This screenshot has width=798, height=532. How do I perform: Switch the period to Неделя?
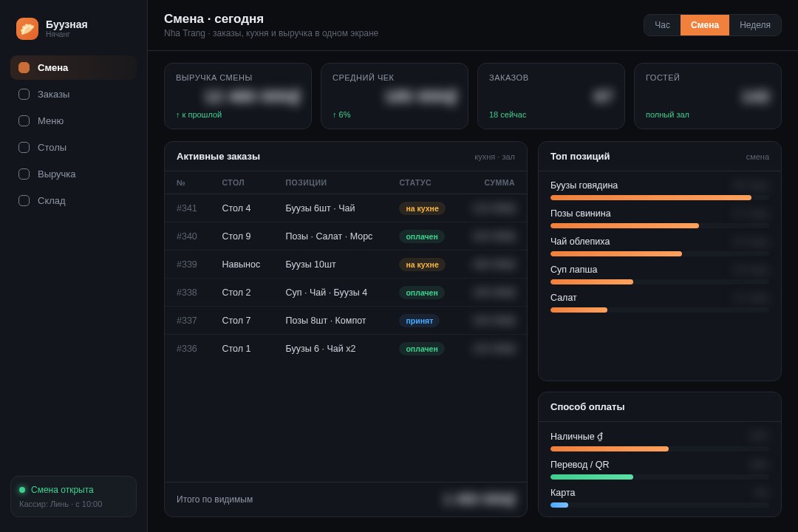pos(754,25)
